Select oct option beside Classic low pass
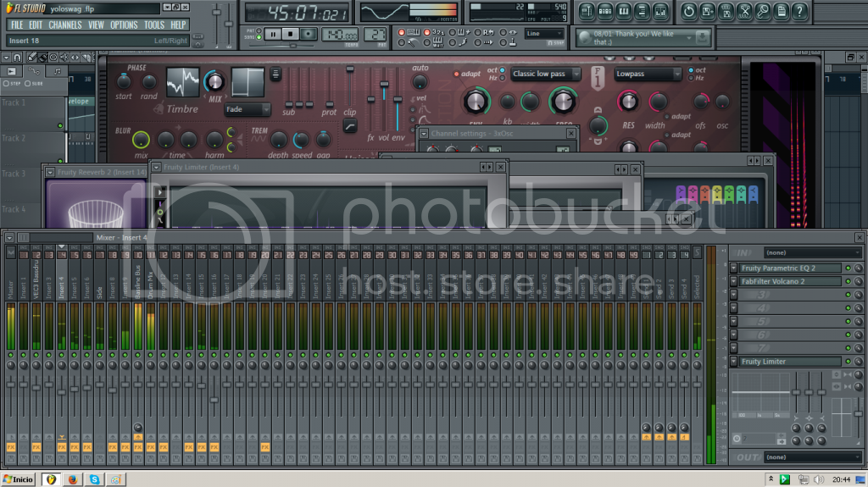 point(503,70)
